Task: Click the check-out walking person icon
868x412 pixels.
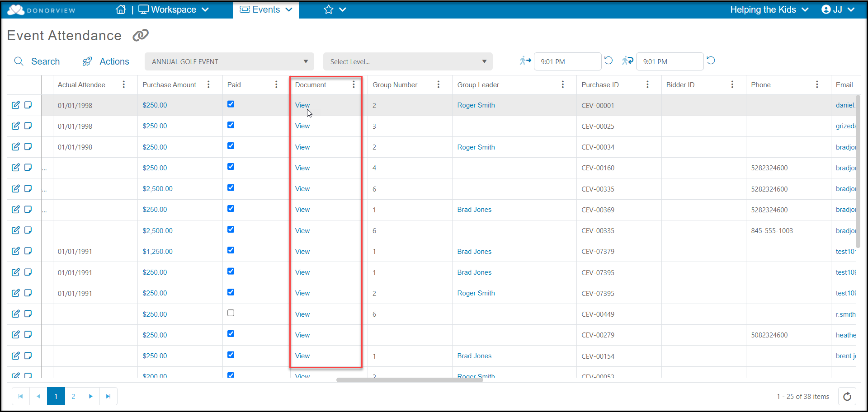Action: tap(627, 61)
